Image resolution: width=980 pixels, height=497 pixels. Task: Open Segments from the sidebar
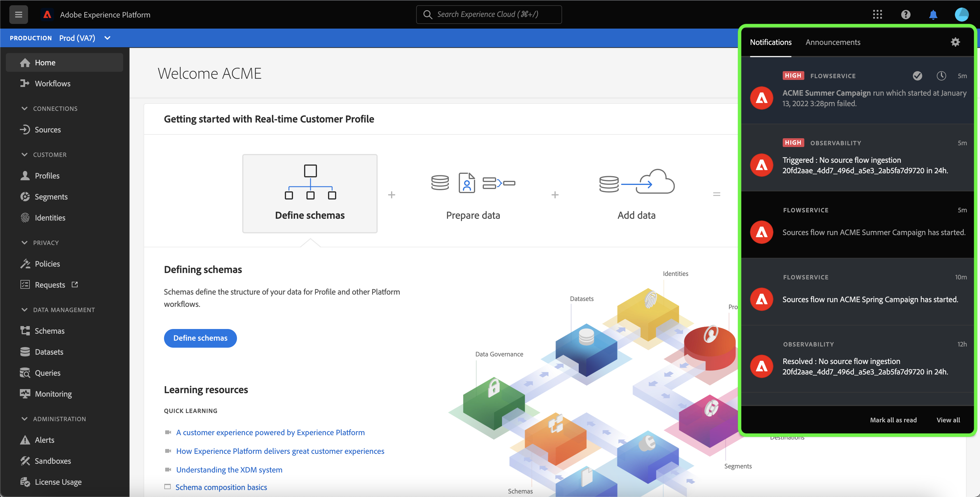coord(51,197)
